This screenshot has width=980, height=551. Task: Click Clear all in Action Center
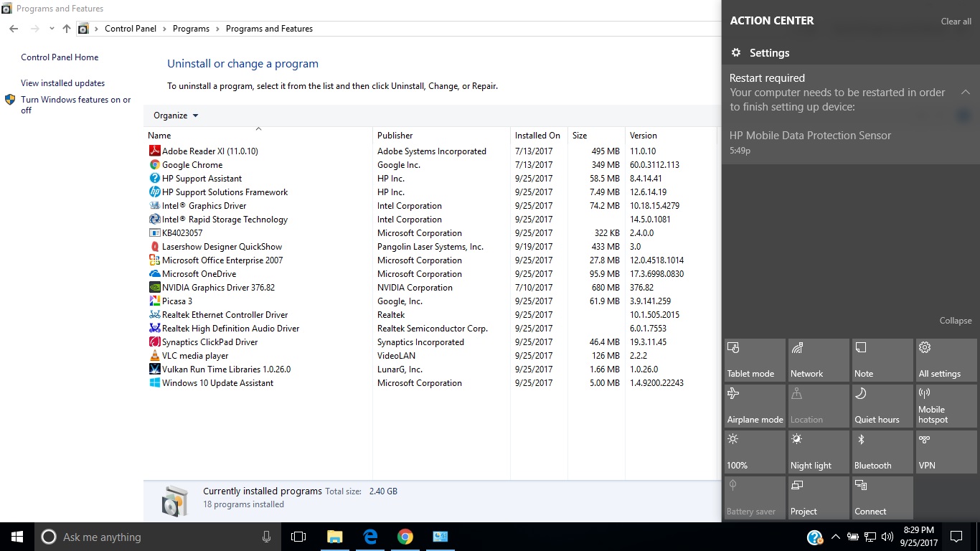[x=956, y=22]
